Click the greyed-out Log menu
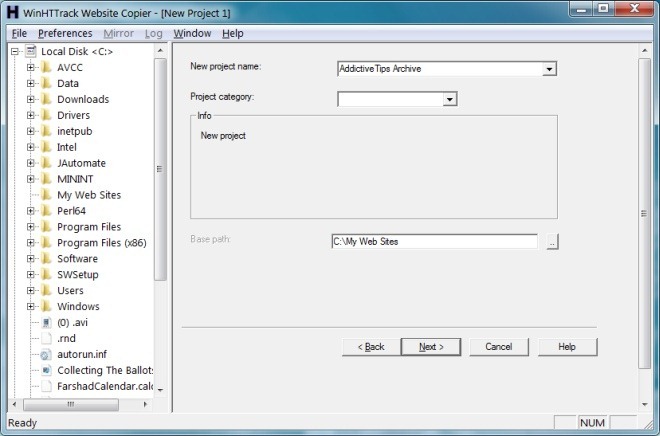 [x=154, y=33]
